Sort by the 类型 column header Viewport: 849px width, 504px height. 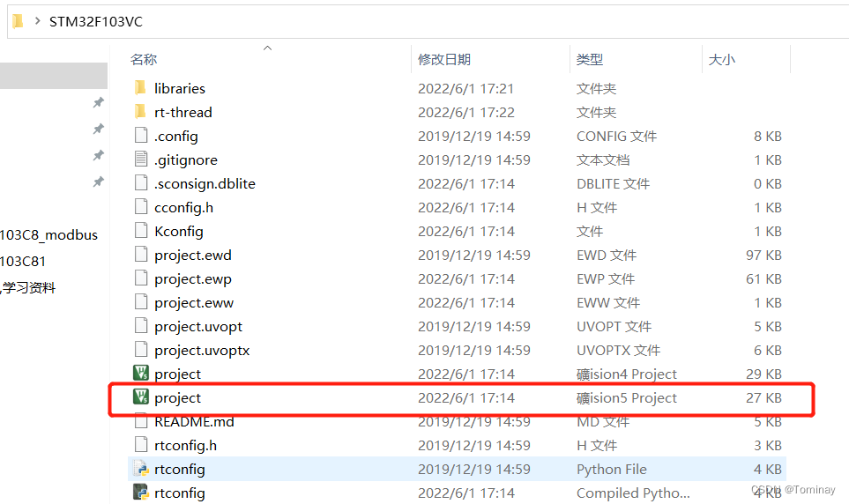pyautogui.click(x=590, y=60)
